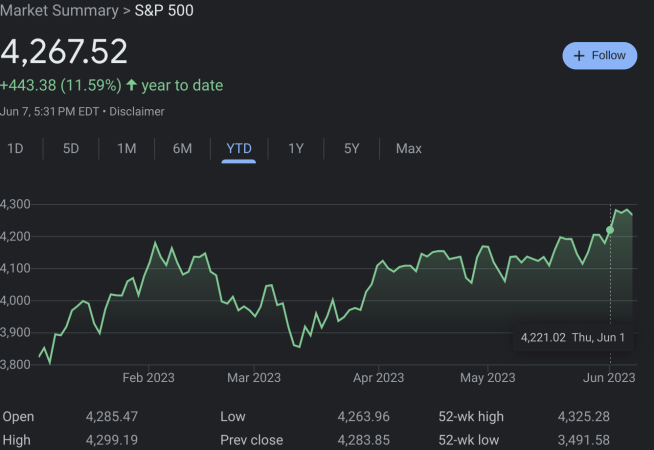Click the green up arrow icon

[x=131, y=85]
